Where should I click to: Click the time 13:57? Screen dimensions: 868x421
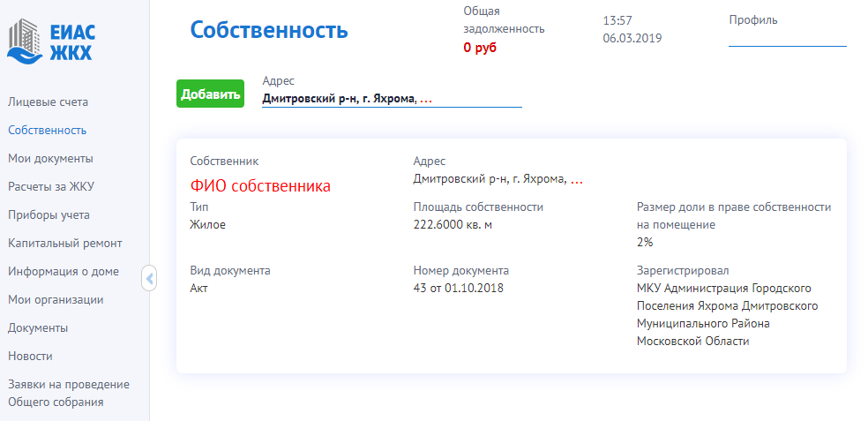[x=617, y=20]
